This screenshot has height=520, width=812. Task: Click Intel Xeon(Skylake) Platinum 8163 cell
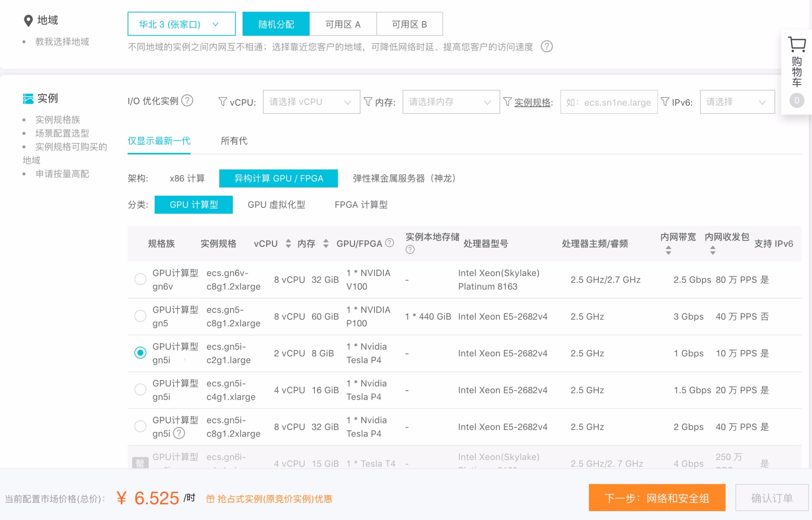(499, 279)
